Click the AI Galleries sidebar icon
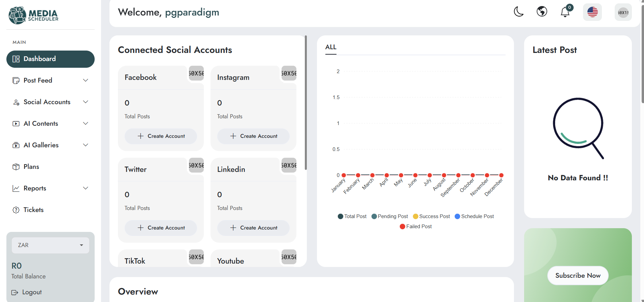The height and width of the screenshot is (302, 644). [16, 145]
